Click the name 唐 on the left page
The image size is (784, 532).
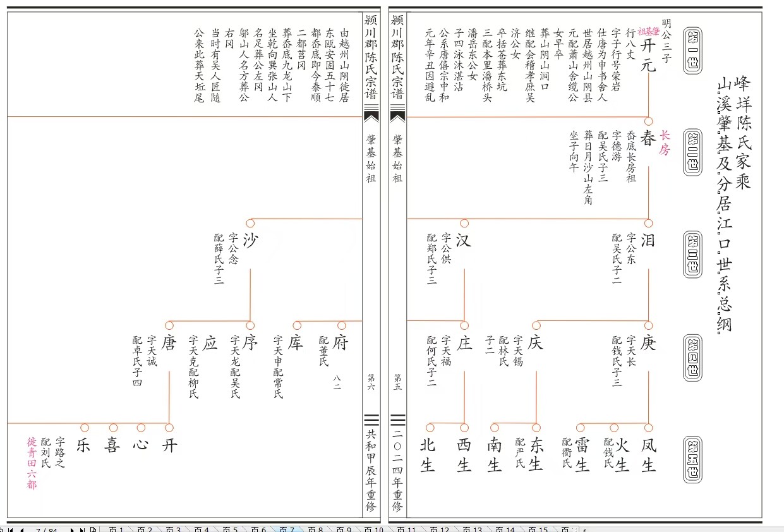[169, 343]
